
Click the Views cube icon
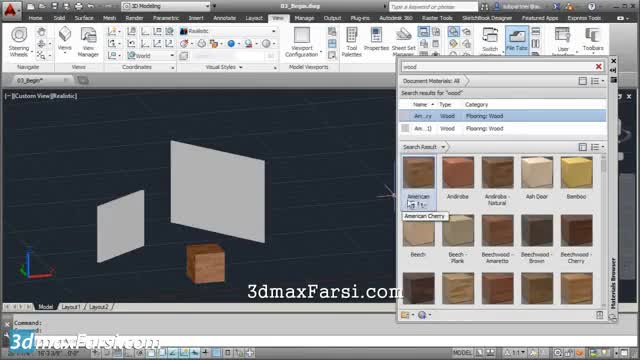pos(64,34)
